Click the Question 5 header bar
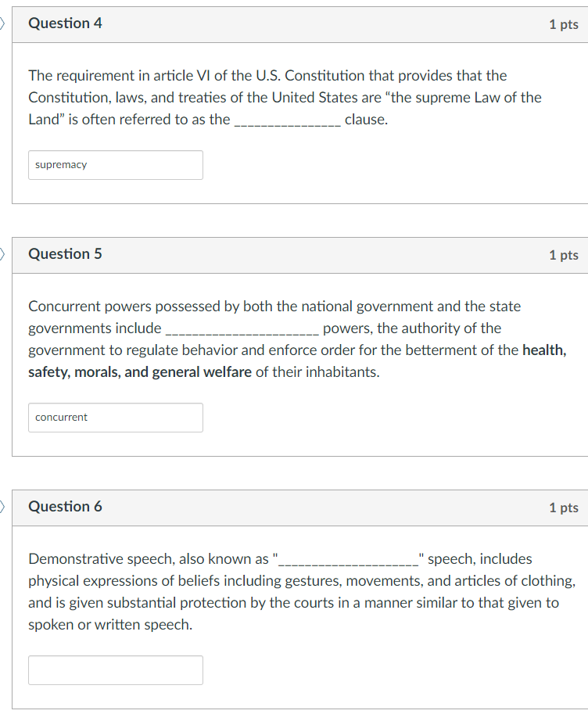 294,254
